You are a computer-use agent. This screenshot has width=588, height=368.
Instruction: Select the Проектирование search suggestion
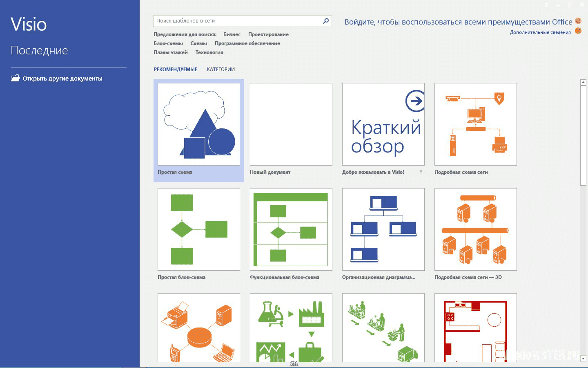pos(268,34)
